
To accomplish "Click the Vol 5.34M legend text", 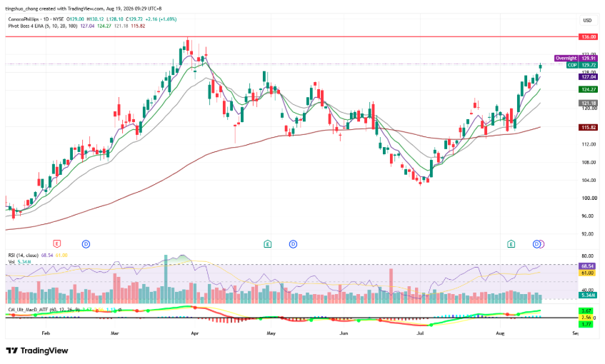I will [20, 262].
